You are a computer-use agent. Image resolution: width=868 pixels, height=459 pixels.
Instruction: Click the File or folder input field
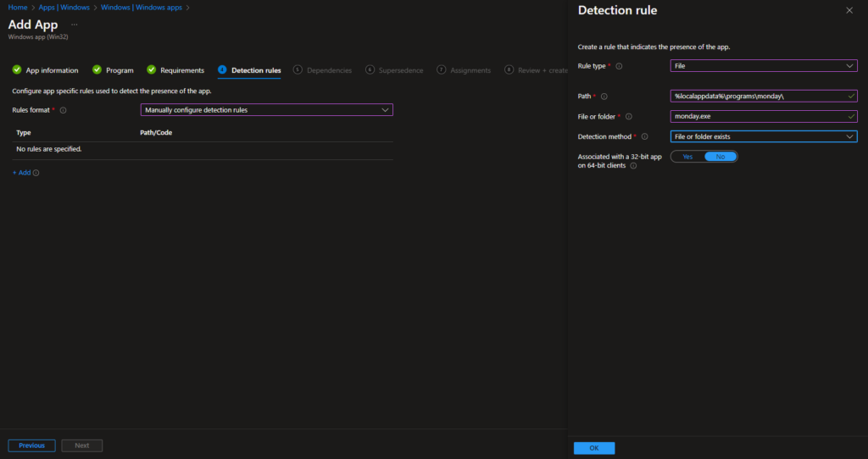[x=764, y=117]
